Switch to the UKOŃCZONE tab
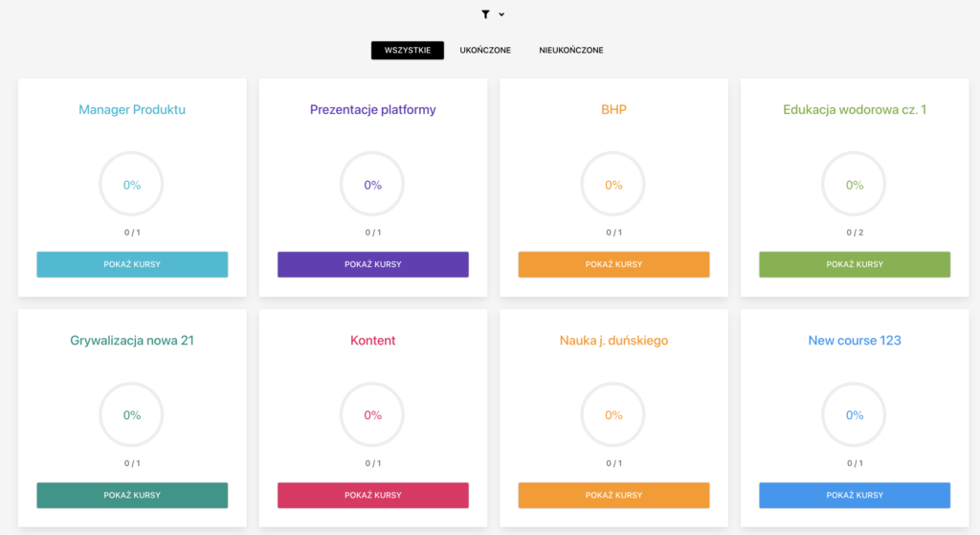Screen dimensions: 980x535 pos(485,50)
